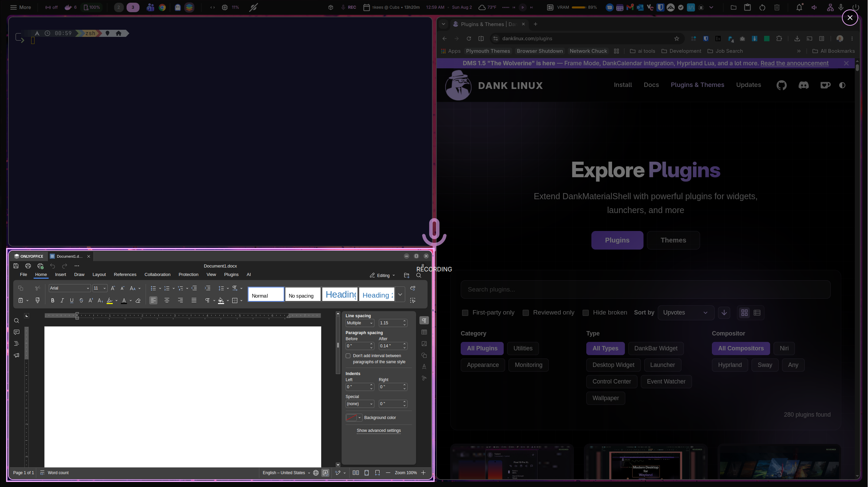The width and height of the screenshot is (868, 487).
Task: Switch to the References tab
Action: pos(125,275)
